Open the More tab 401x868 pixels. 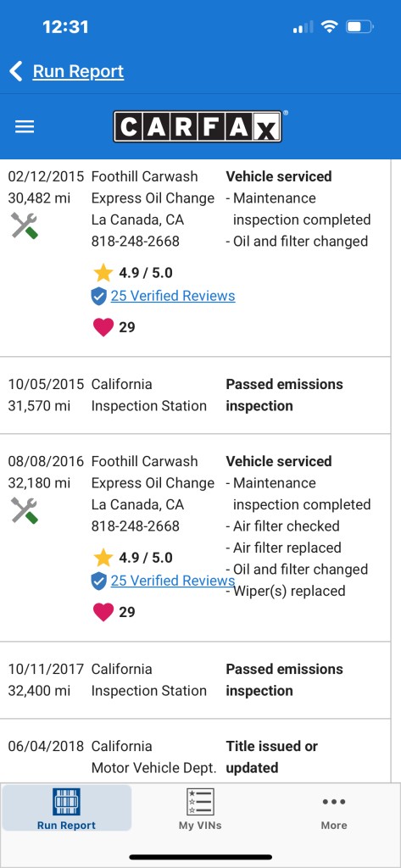(334, 809)
